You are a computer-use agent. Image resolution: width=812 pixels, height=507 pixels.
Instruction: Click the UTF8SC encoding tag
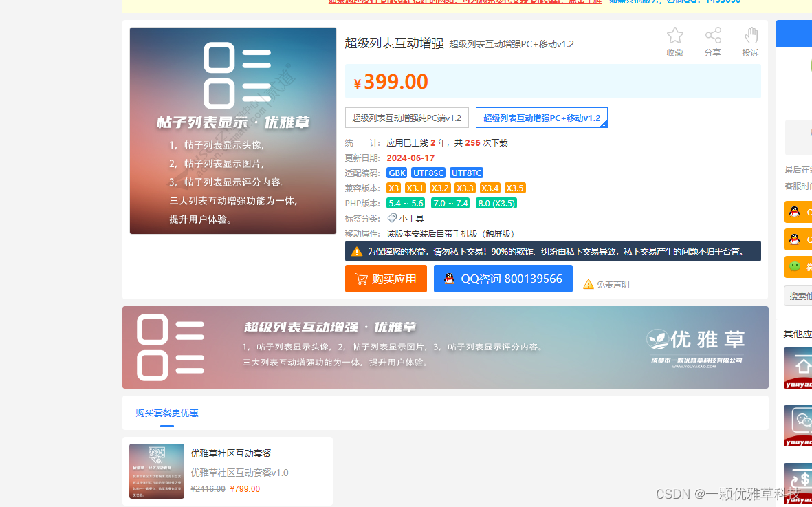click(428, 173)
